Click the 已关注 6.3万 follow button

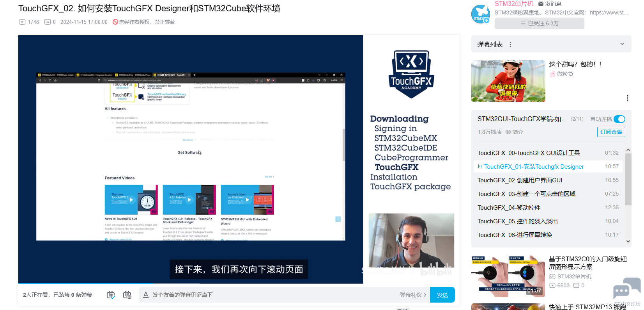539,23
